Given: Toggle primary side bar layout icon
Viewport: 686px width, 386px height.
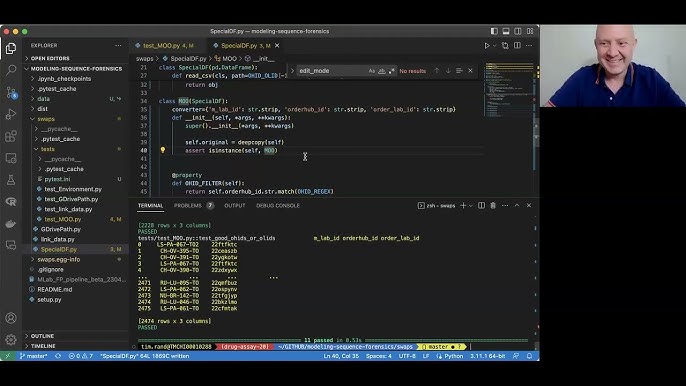Looking at the screenshot, I should 494,31.
